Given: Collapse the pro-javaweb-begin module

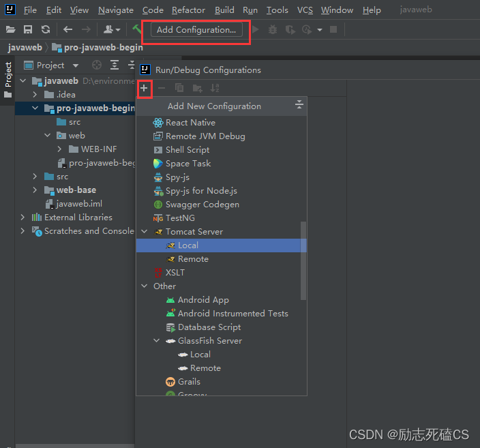Looking at the screenshot, I should tap(35, 108).
